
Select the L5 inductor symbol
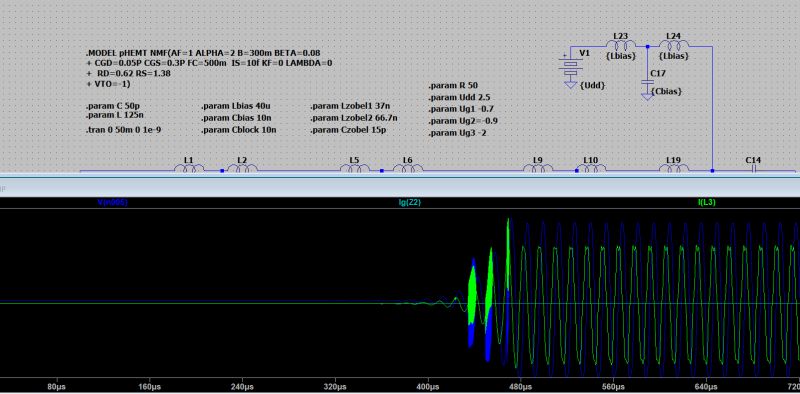click(x=355, y=168)
